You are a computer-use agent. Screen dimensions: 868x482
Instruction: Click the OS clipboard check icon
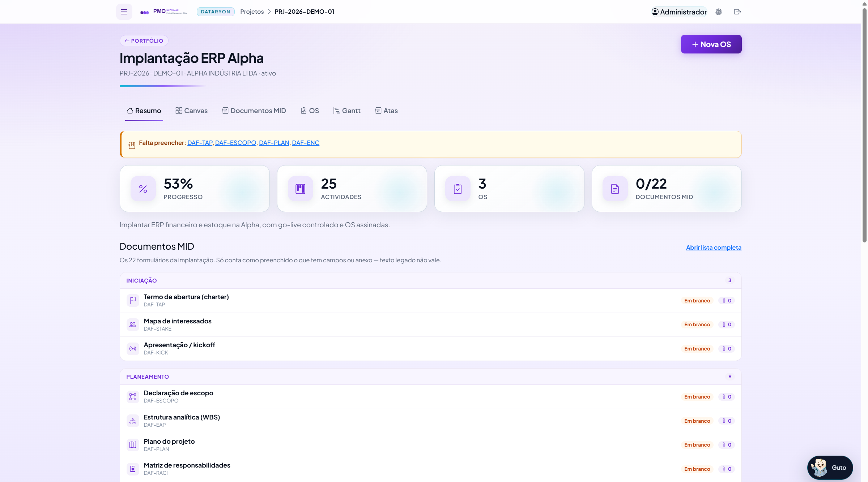458,189
